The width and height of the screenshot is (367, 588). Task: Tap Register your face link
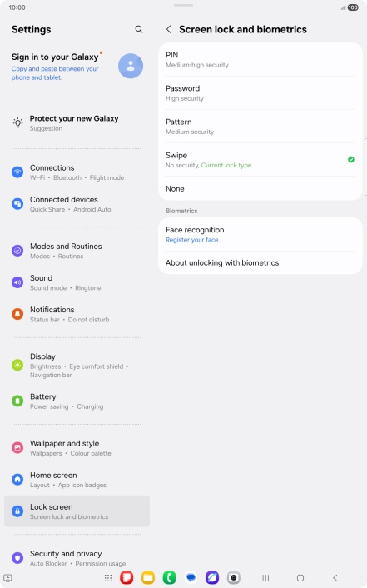(x=193, y=240)
